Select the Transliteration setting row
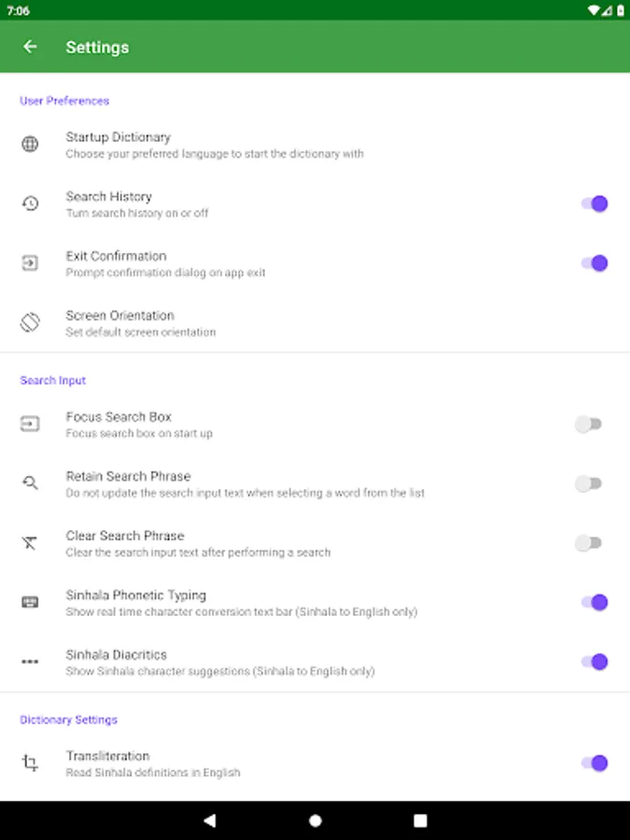 coord(315,763)
